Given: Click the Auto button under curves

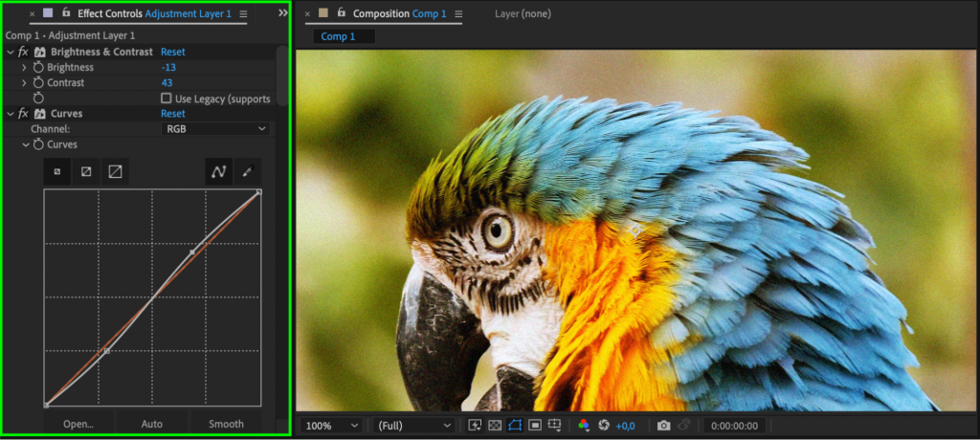Looking at the screenshot, I should pos(151,424).
